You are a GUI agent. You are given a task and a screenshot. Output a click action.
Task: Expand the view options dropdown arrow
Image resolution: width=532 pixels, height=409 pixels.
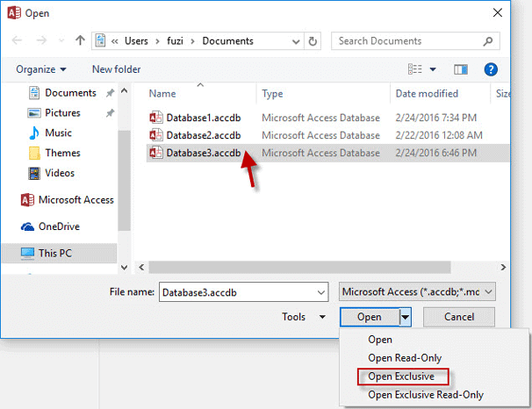[433, 69]
